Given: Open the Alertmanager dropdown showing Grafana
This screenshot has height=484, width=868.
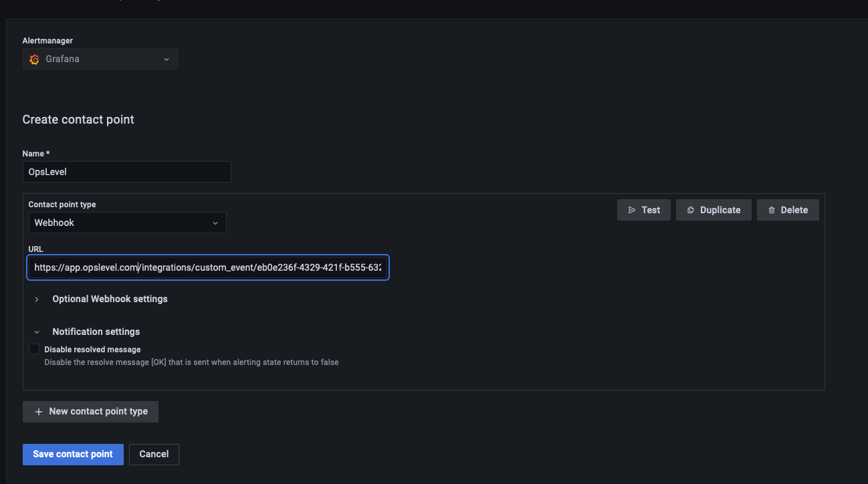Looking at the screenshot, I should (x=100, y=59).
